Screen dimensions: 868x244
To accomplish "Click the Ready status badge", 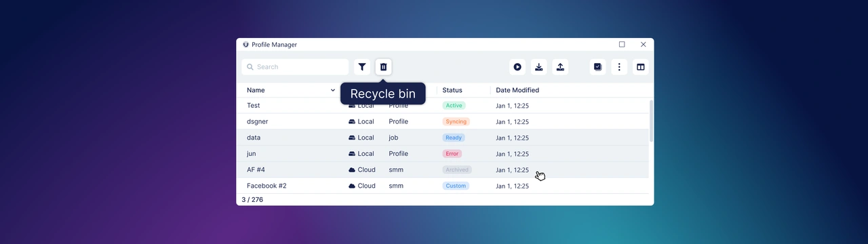I will (x=454, y=138).
